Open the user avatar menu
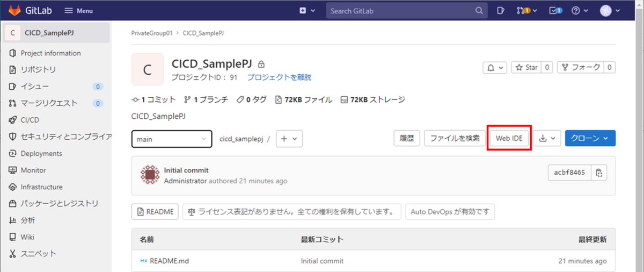 pos(610,11)
